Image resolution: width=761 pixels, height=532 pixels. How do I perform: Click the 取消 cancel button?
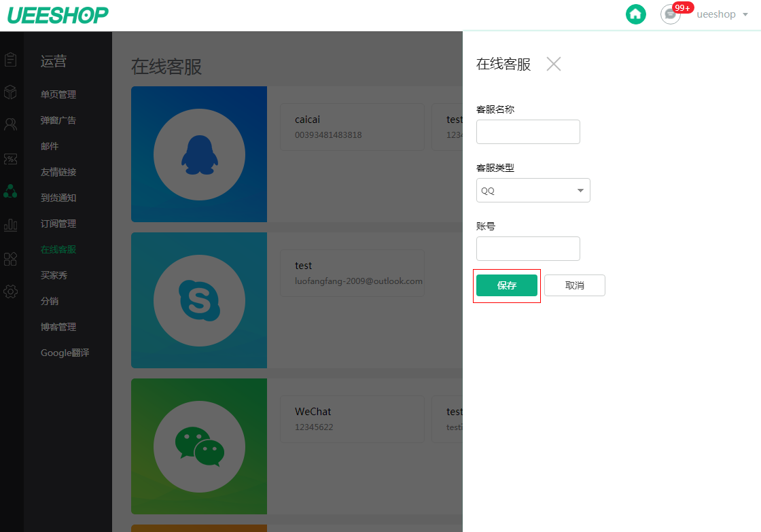pyautogui.click(x=575, y=285)
